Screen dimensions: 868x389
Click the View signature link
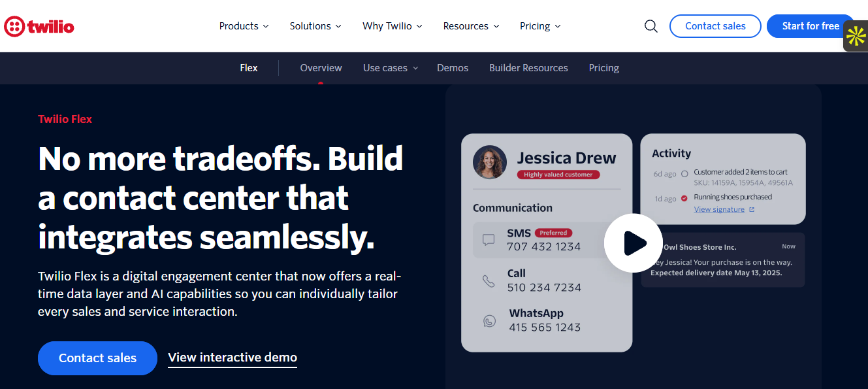coord(719,210)
